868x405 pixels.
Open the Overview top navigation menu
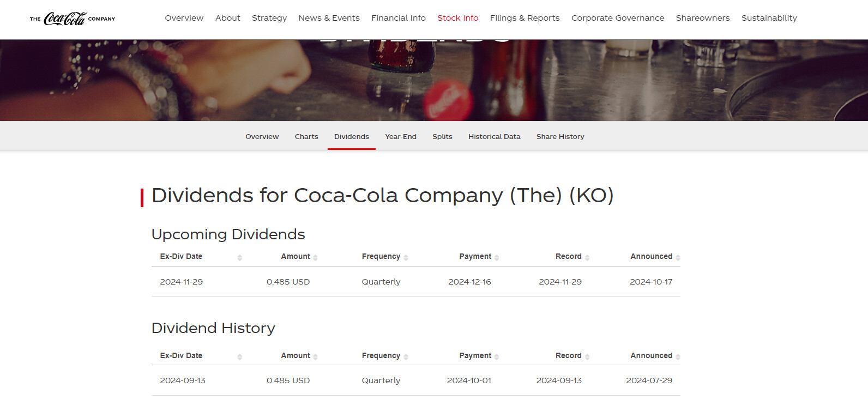click(x=184, y=18)
